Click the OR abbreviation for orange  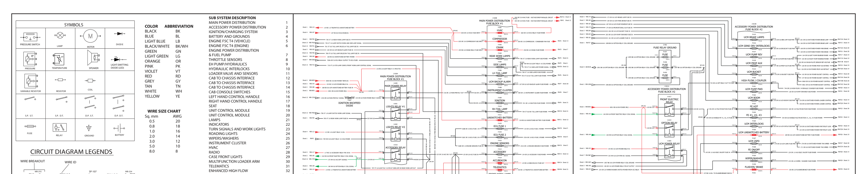(178, 61)
